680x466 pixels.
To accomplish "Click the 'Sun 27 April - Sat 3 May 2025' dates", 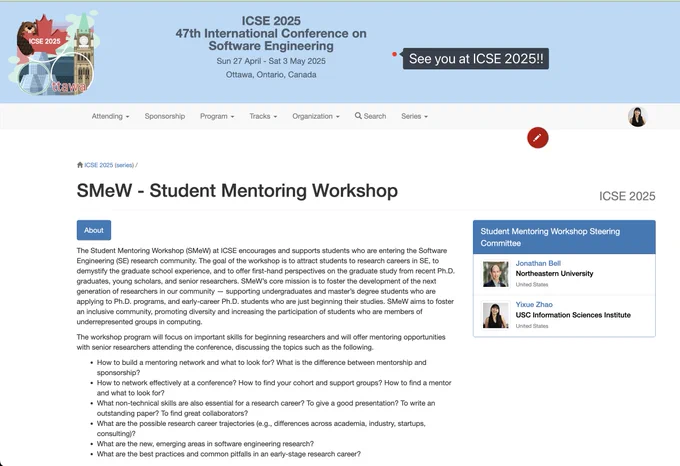I will [x=271, y=61].
